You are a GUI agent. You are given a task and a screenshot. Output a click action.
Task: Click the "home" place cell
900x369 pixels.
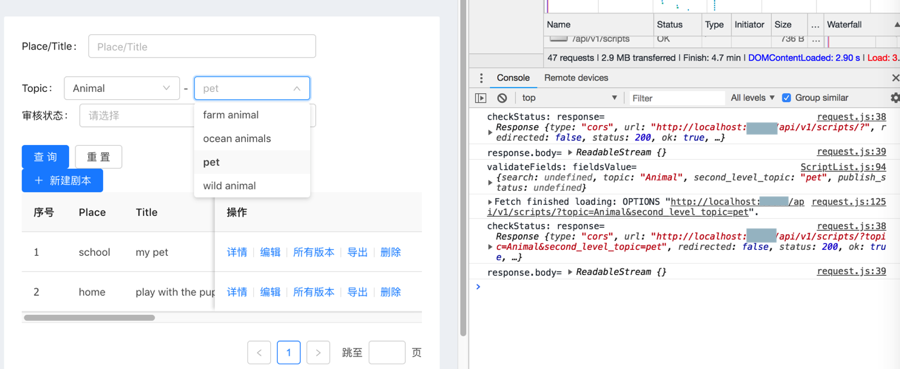[92, 292]
